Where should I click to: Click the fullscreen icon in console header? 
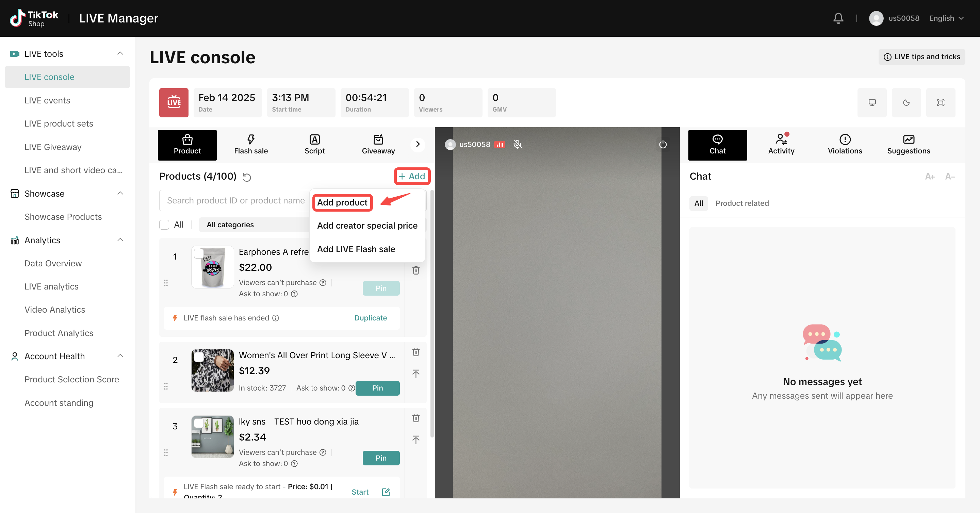(x=941, y=103)
